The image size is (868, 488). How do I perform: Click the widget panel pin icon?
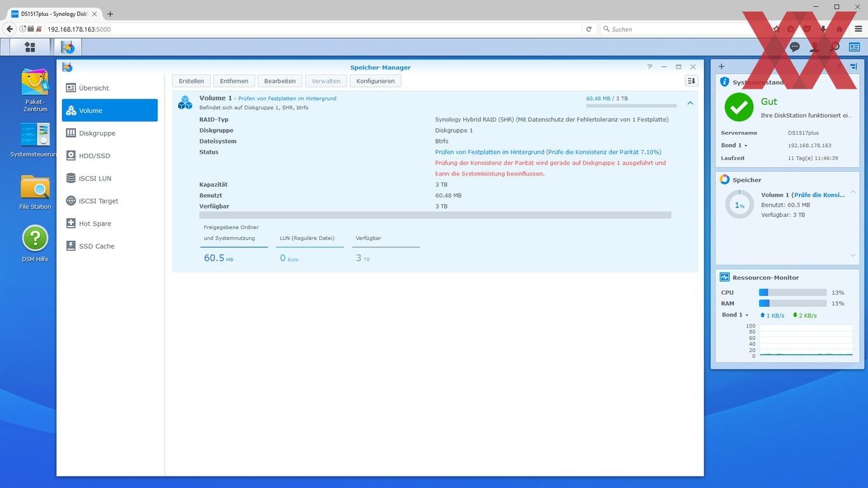(854, 66)
